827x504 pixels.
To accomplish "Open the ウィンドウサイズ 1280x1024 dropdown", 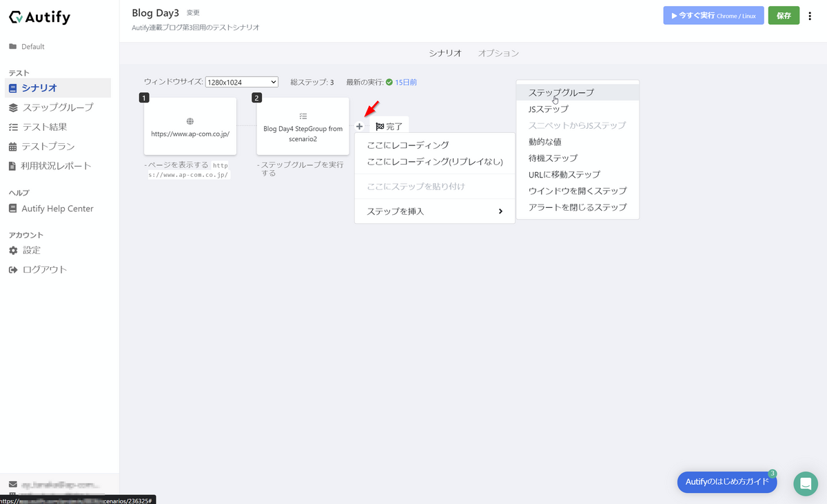I will [x=241, y=82].
